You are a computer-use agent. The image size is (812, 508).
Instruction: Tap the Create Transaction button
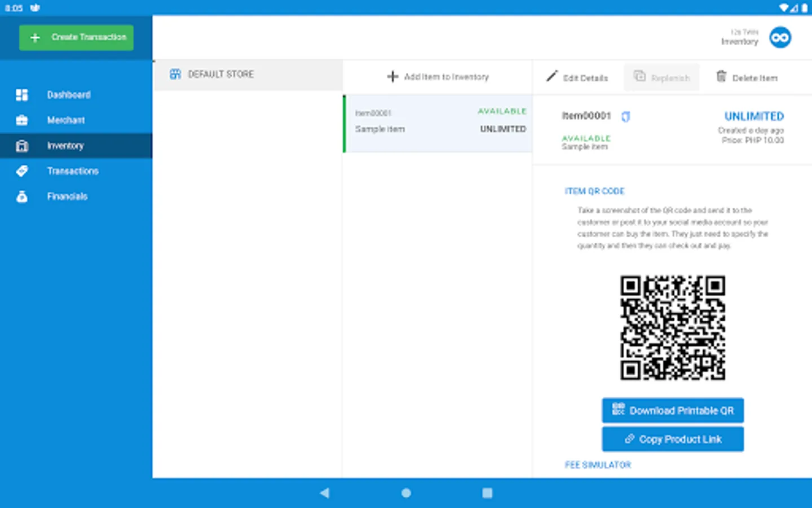pos(76,37)
